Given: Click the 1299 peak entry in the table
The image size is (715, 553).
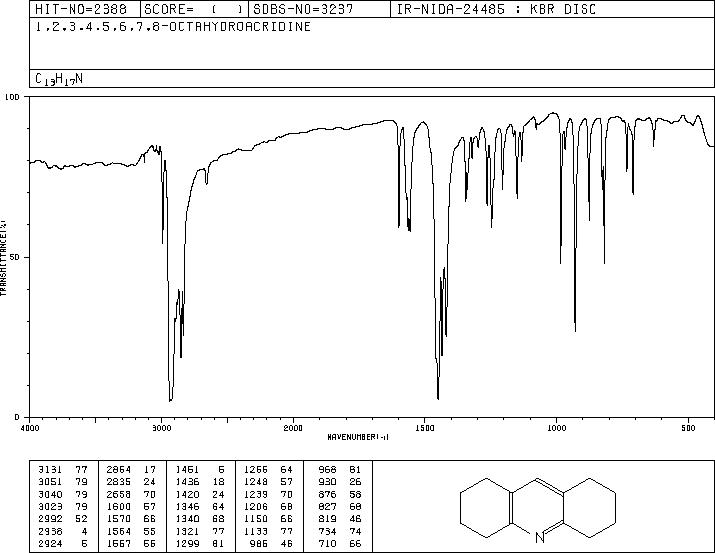Looking at the screenshot, I should 200,544.
